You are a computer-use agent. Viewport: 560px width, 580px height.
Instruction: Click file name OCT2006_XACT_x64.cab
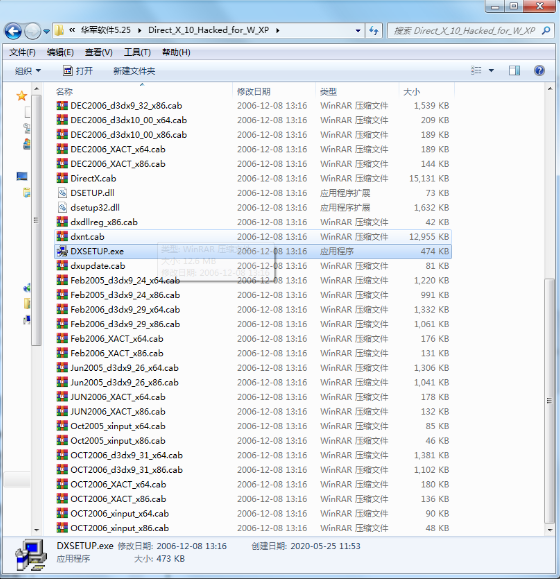click(118, 485)
